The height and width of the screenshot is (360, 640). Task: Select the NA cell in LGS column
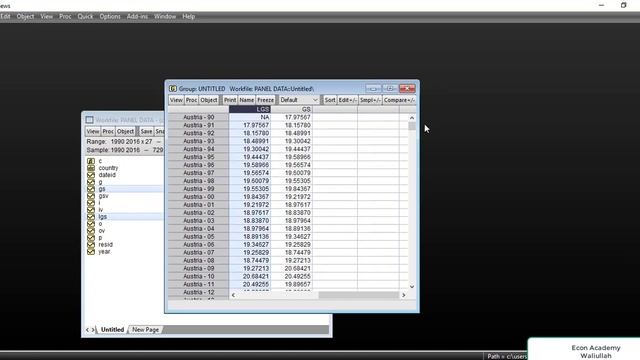(250, 117)
